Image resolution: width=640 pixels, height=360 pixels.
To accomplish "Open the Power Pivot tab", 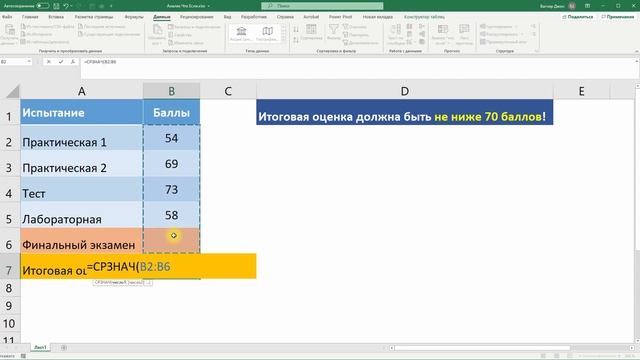I will click(x=340, y=17).
